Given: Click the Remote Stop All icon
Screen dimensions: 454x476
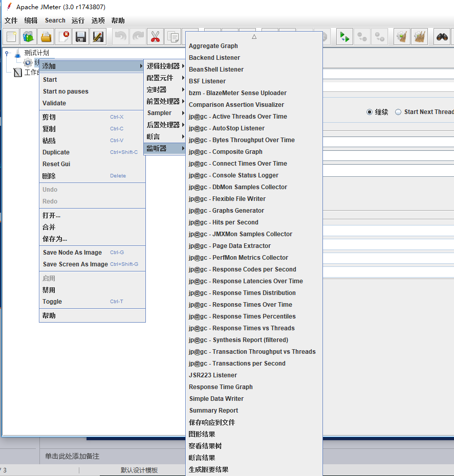Looking at the screenshot, I should [362, 37].
